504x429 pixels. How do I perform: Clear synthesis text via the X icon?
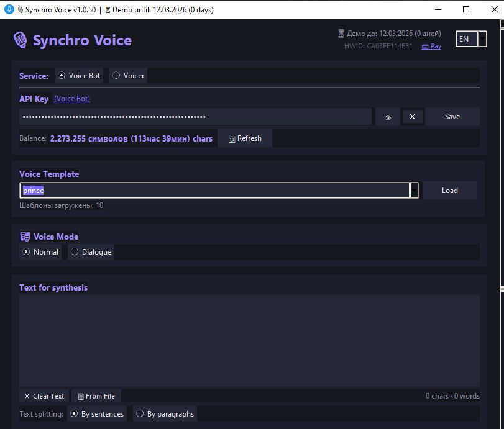(26, 395)
